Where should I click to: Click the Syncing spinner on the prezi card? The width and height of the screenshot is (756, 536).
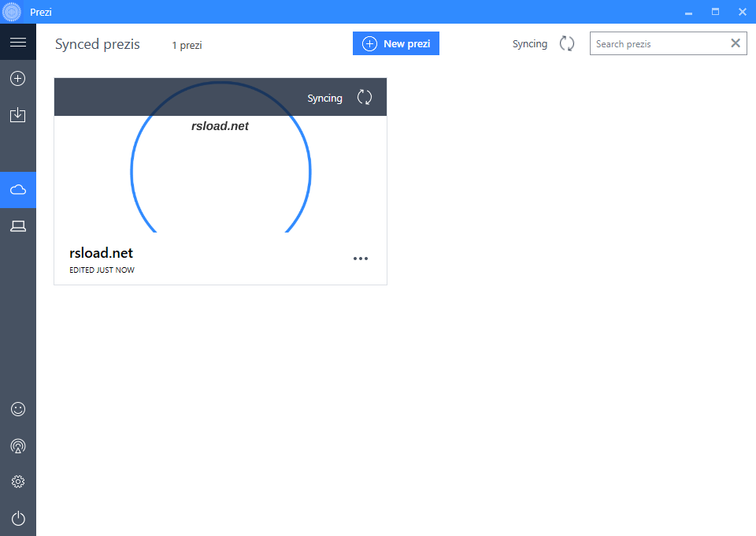tap(364, 97)
